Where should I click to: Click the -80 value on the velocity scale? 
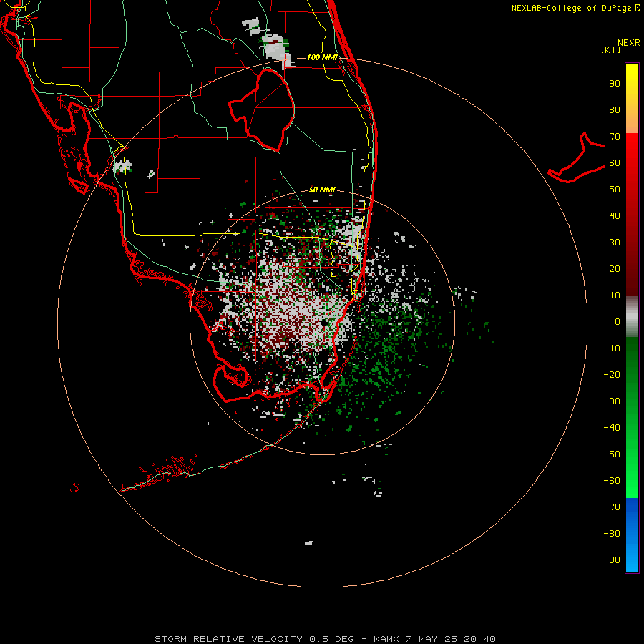pos(612,534)
